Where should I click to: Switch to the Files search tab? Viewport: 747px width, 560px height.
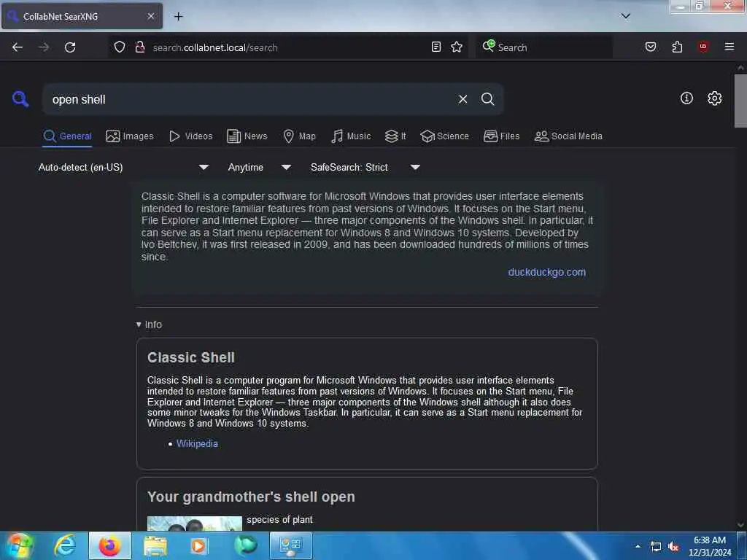click(501, 136)
